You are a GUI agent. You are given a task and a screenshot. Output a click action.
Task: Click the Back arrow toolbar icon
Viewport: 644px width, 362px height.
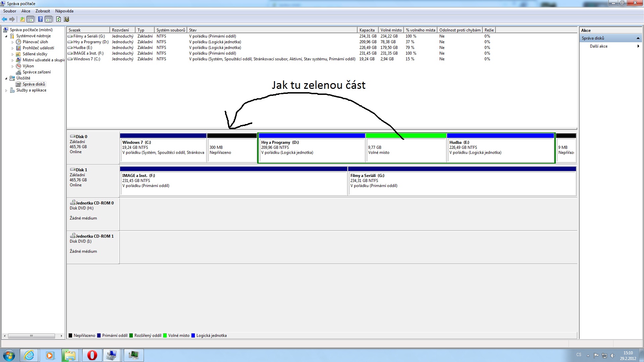click(x=4, y=19)
